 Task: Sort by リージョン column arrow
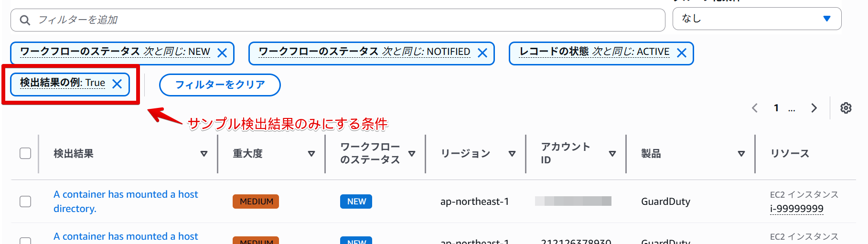(x=512, y=154)
